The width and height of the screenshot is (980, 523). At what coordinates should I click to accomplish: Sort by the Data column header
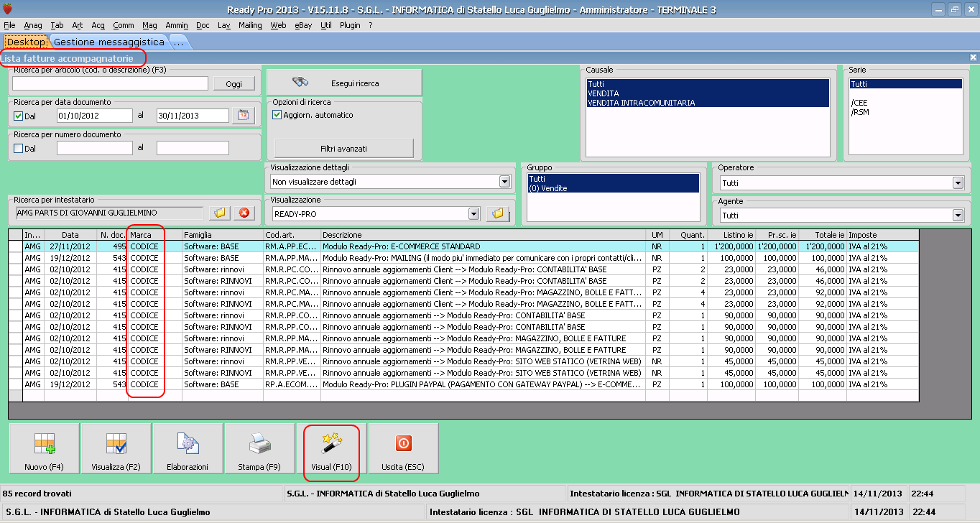pyautogui.click(x=70, y=235)
